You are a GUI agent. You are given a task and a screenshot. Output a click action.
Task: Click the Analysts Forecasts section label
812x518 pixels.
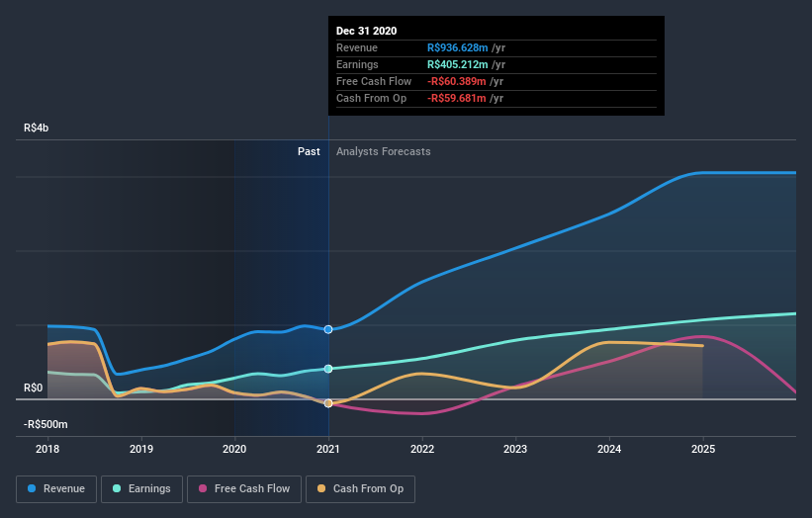(383, 151)
